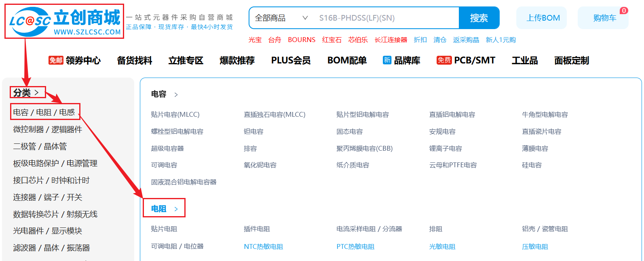Select 电容 / 电阻 / 电感 category
Image resolution: width=644 pixels, height=261 pixels.
point(44,112)
